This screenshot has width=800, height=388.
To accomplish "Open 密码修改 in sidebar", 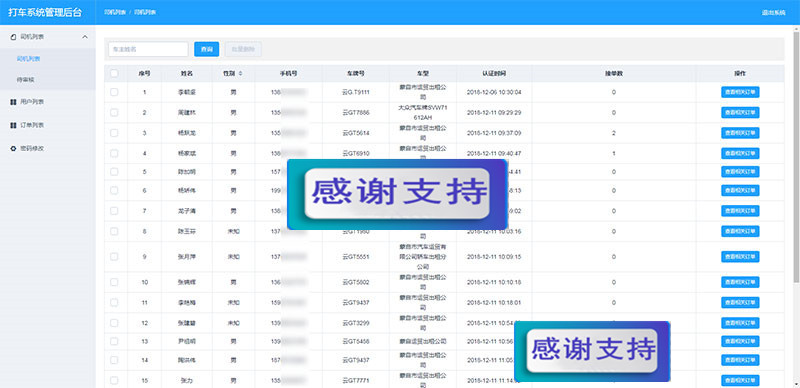I will coord(32,149).
